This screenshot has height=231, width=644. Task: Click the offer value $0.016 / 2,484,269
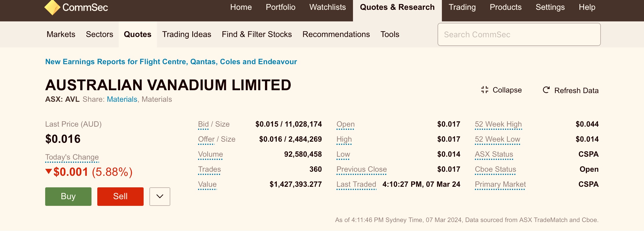pos(290,139)
